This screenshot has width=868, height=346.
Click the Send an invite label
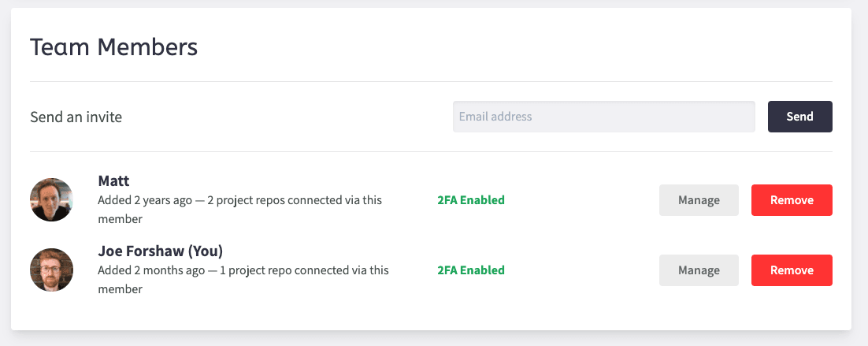coord(76,117)
